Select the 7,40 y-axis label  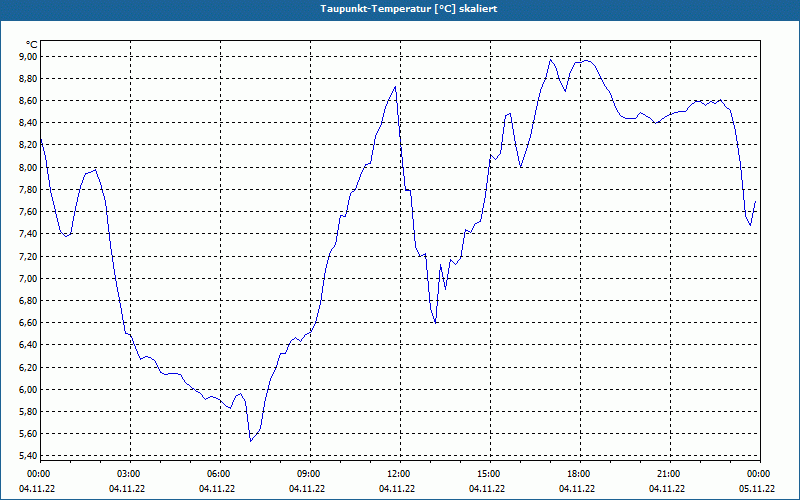point(28,234)
